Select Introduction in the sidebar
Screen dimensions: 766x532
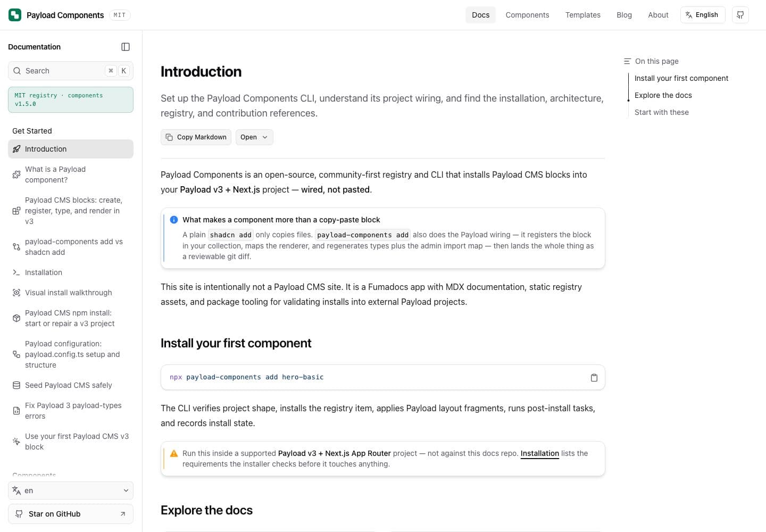point(71,149)
